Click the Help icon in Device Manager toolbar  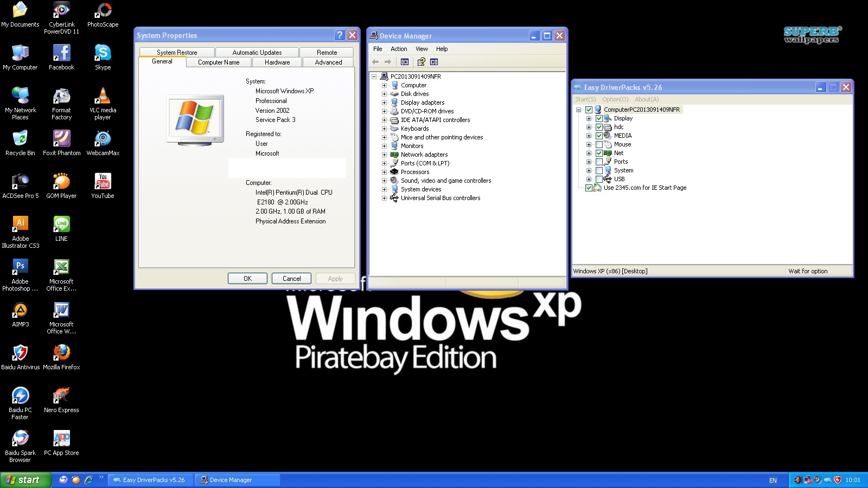[x=421, y=62]
